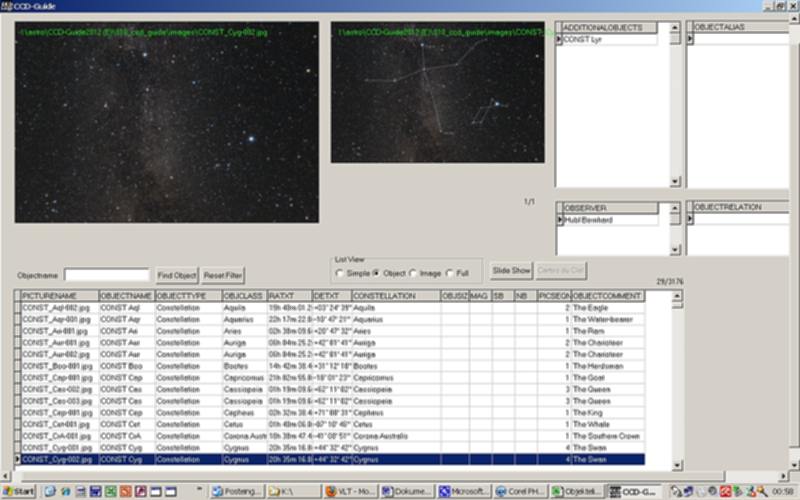Select the Full list view option

pyautogui.click(x=451, y=273)
